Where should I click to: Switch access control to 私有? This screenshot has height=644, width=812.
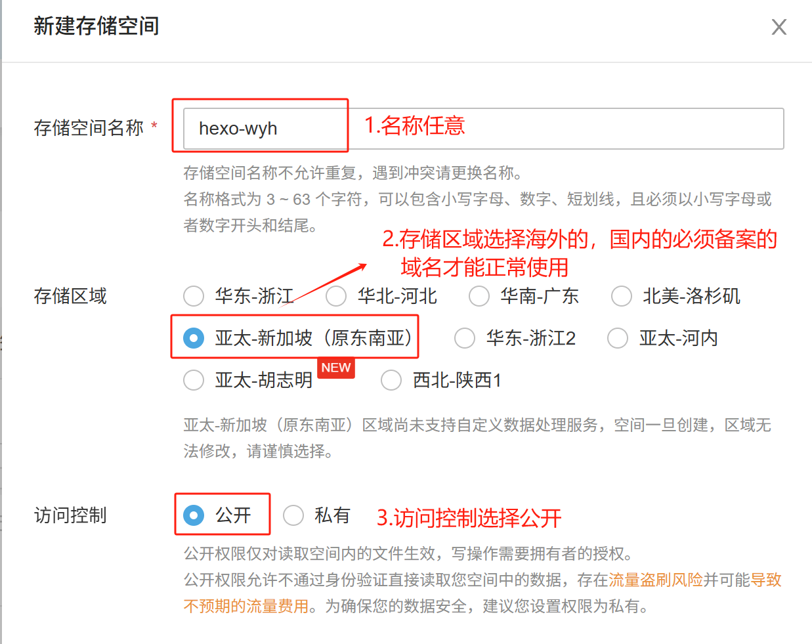[293, 515]
